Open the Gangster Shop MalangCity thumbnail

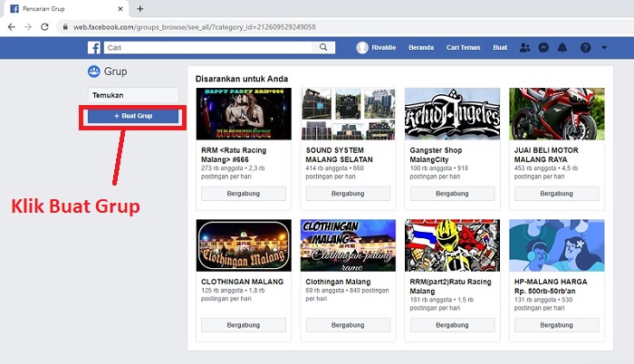(x=452, y=114)
